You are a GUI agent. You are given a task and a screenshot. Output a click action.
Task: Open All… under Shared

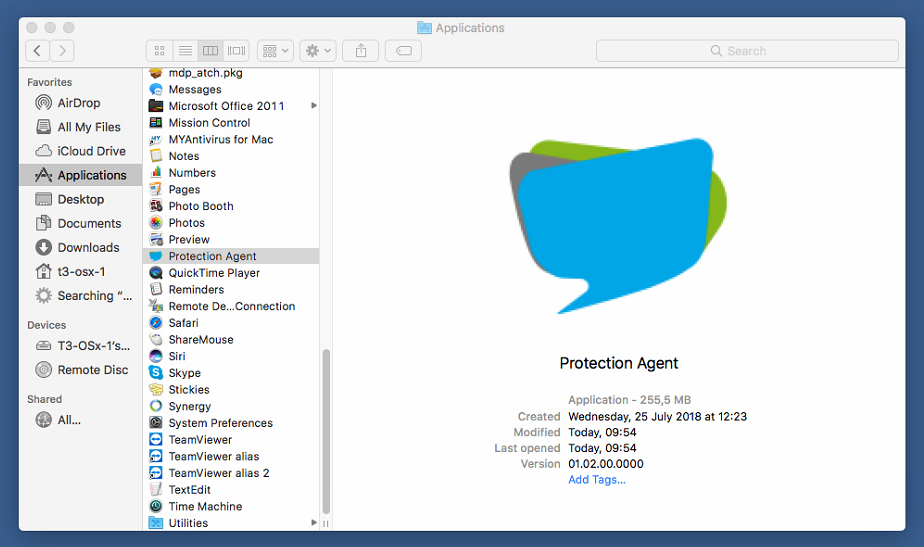pos(82,420)
